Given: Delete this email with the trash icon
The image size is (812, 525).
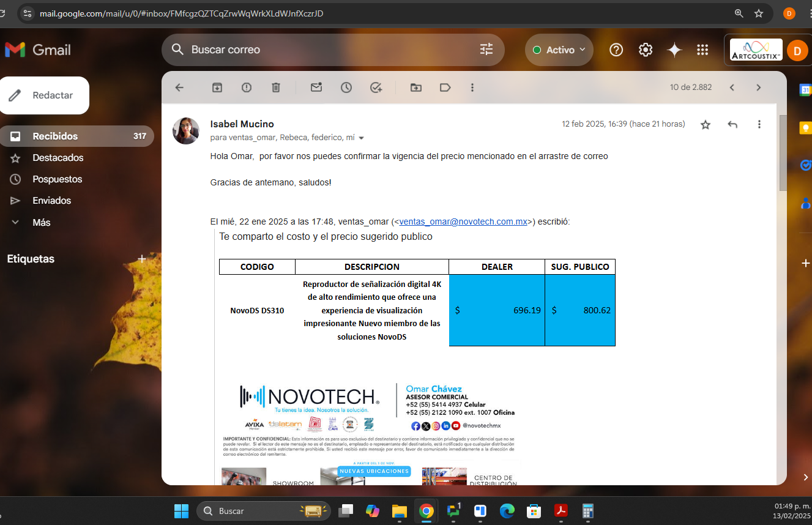Looking at the screenshot, I should pyautogui.click(x=276, y=87).
